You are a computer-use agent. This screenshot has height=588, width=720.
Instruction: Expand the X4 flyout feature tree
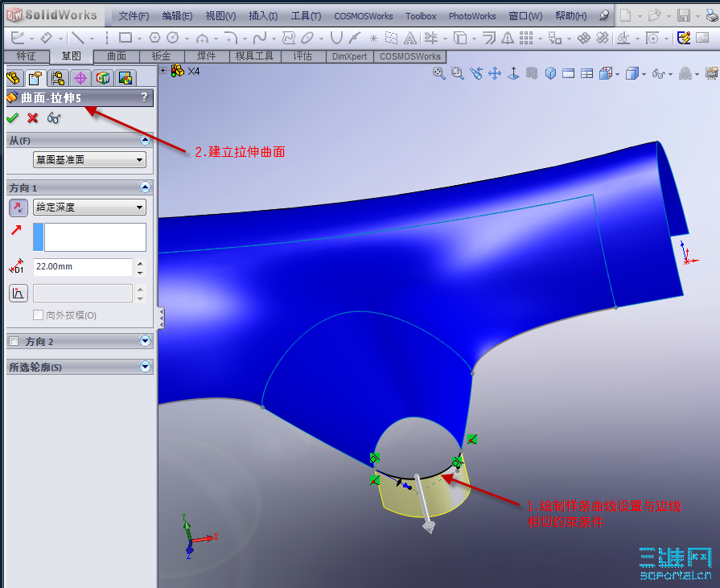[x=163, y=70]
